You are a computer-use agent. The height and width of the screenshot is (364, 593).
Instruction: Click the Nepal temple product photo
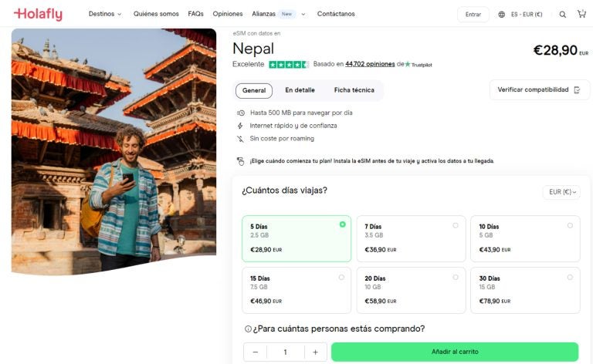tap(114, 151)
